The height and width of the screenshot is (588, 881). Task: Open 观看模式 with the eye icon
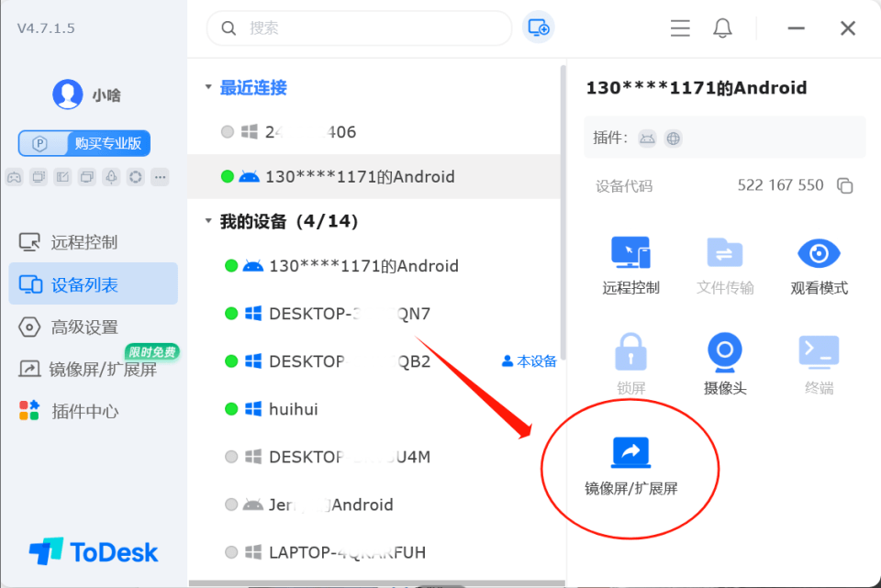[x=819, y=266]
